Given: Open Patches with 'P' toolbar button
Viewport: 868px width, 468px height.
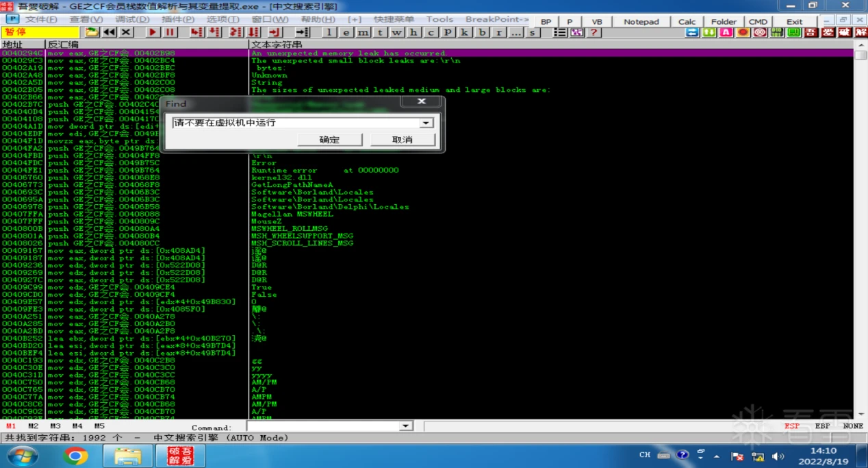Looking at the screenshot, I should click(x=448, y=32).
